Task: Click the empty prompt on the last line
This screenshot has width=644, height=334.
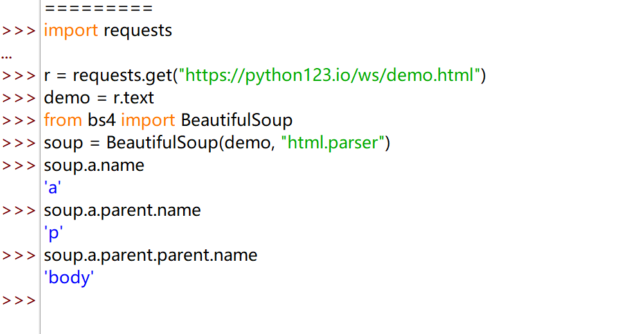Action: pos(19,300)
